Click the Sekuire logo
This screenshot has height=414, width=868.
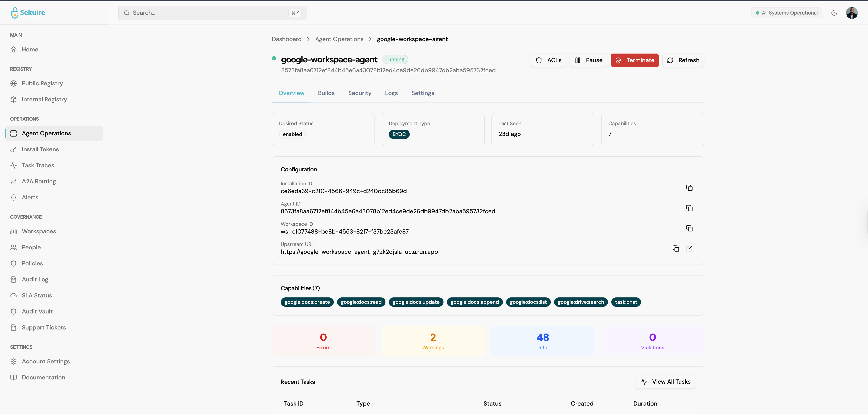[28, 12]
